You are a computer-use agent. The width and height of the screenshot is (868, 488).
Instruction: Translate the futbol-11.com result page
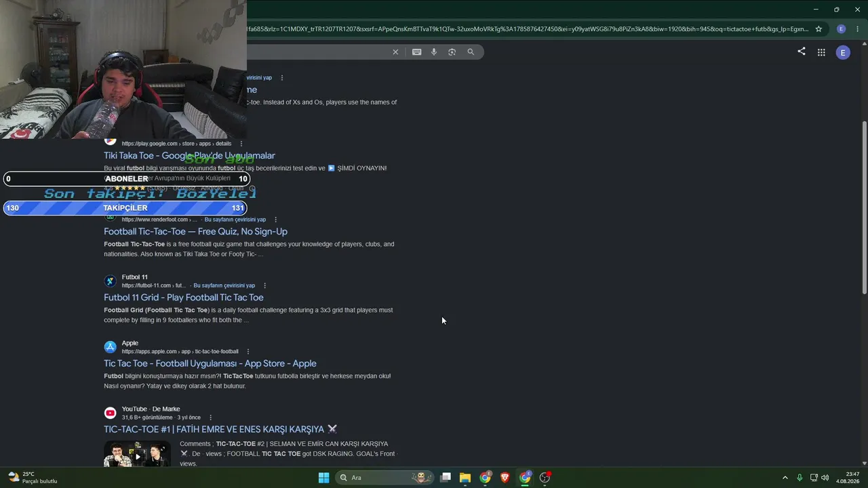click(224, 285)
